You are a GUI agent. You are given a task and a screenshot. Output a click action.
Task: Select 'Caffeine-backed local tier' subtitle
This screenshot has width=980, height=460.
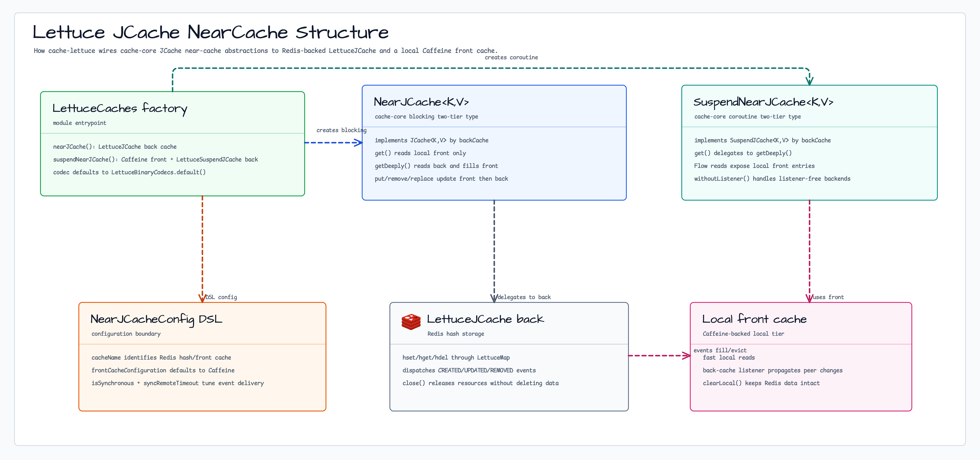click(743, 334)
